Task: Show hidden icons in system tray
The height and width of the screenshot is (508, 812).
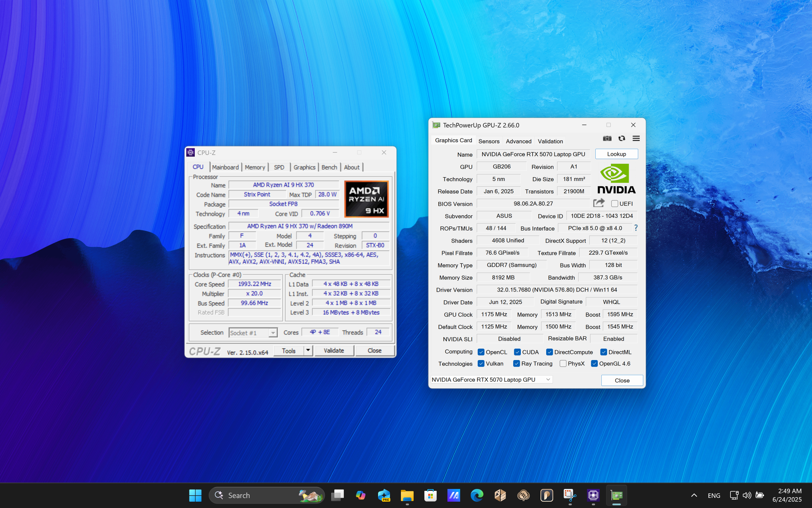Action: (694, 495)
